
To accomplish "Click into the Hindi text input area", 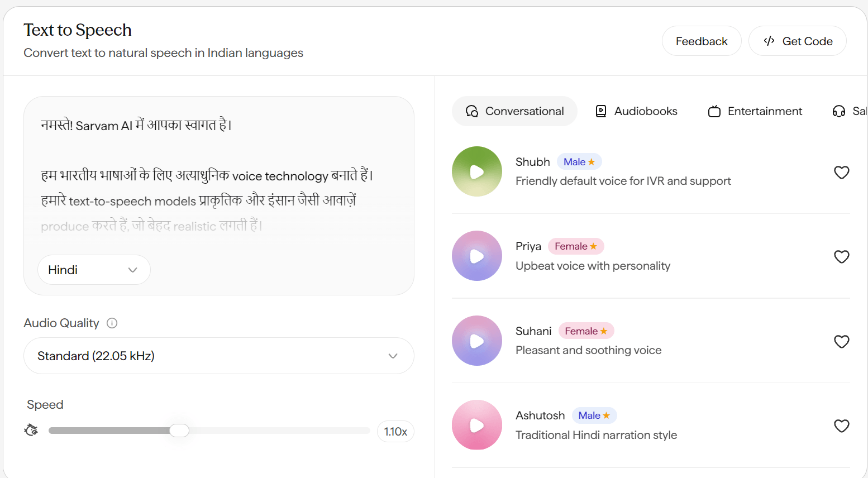I will (x=219, y=175).
